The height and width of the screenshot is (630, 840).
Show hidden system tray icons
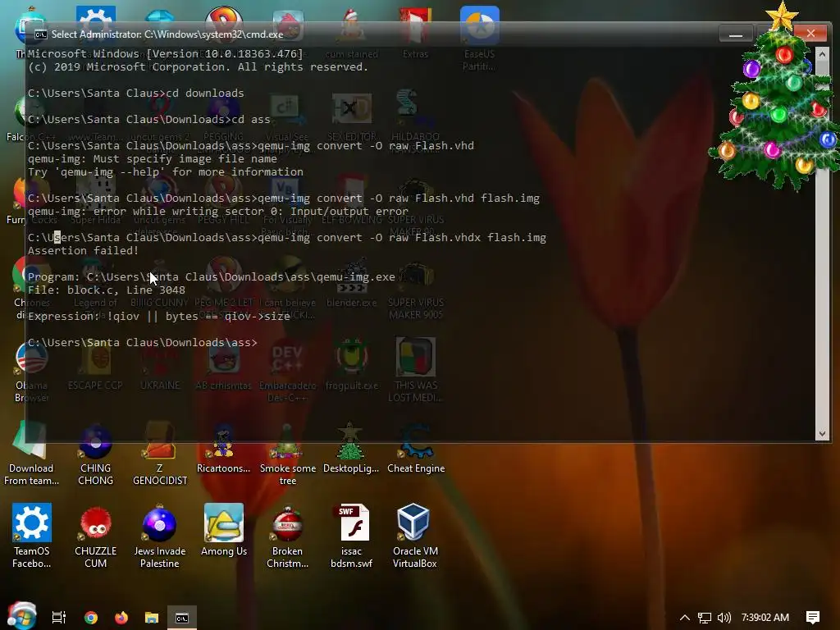coord(685,617)
